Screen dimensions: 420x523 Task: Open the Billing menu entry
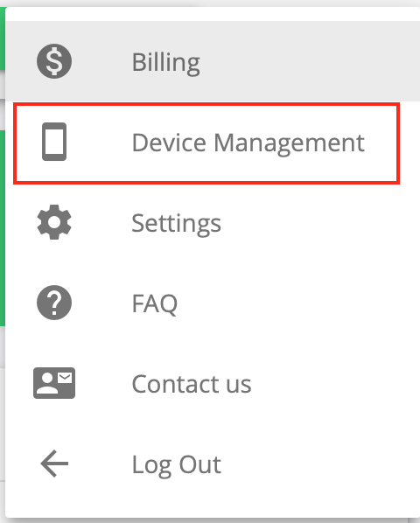[213, 61]
